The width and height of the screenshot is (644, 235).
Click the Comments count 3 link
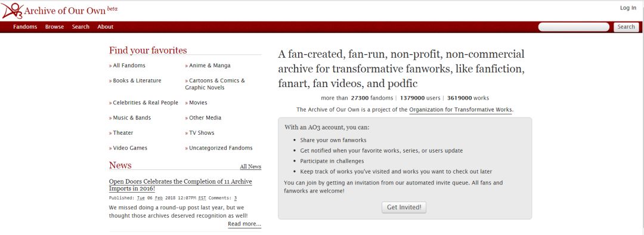236,198
